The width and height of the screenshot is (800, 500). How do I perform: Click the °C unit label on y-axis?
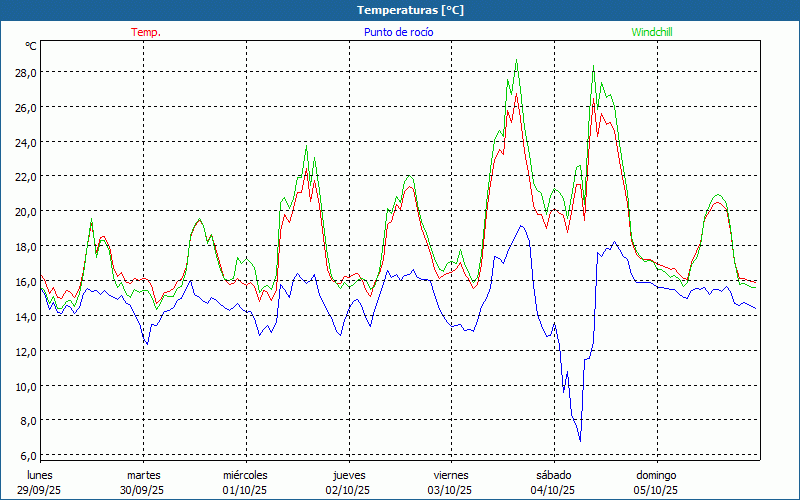pyautogui.click(x=31, y=46)
